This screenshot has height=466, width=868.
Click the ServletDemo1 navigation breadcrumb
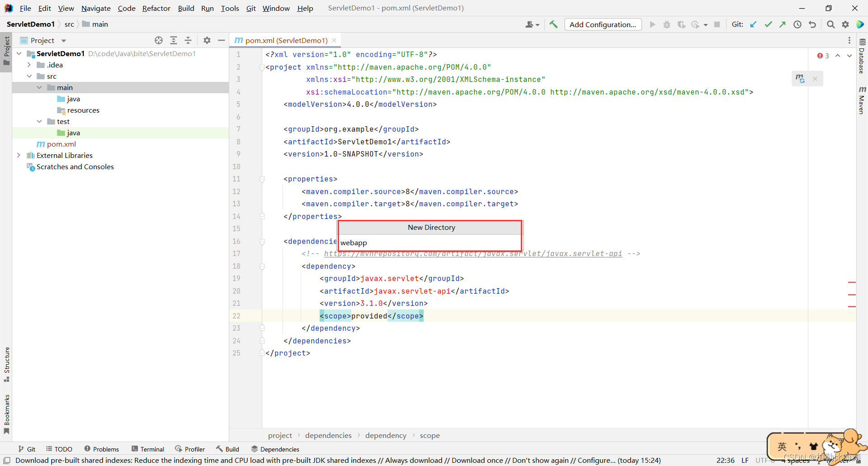click(x=31, y=24)
